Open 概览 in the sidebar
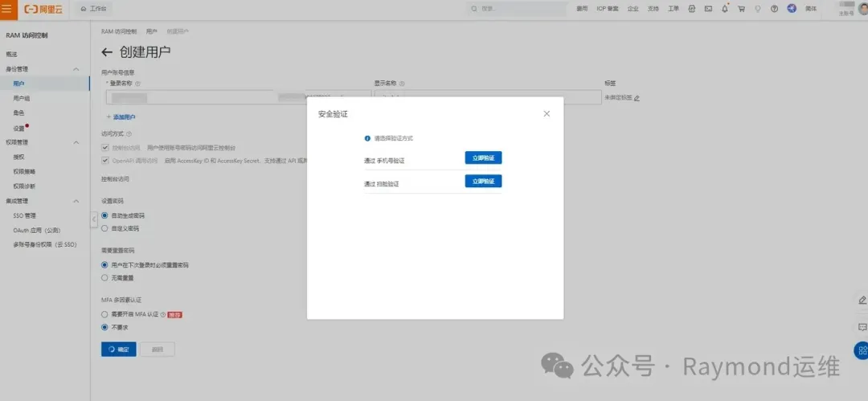The image size is (868, 401). point(11,55)
